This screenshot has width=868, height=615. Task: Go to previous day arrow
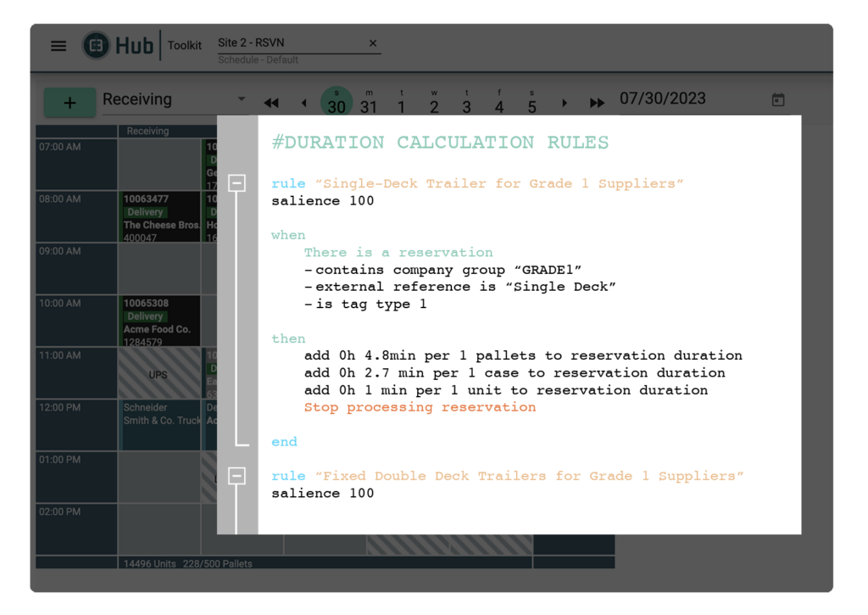point(304,103)
